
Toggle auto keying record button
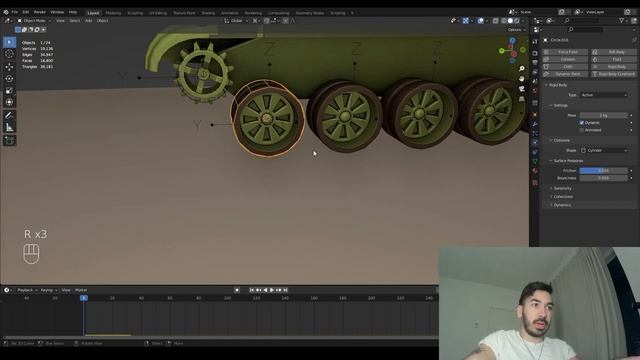tap(237, 290)
